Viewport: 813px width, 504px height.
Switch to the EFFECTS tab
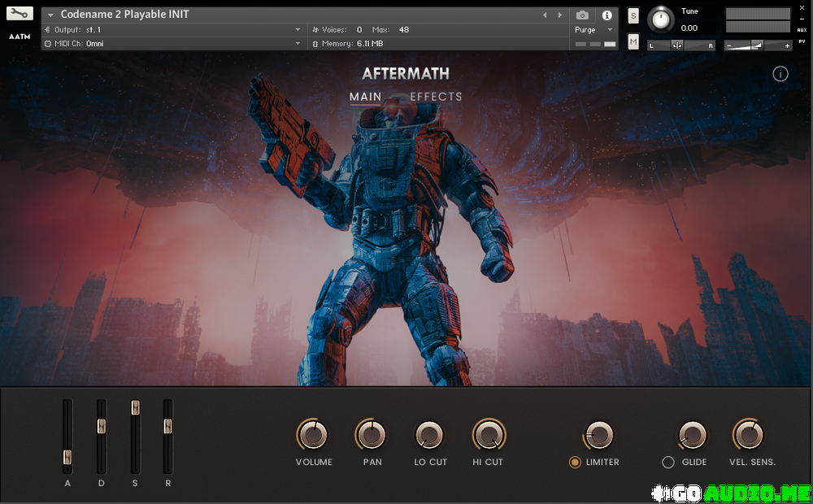pyautogui.click(x=436, y=97)
